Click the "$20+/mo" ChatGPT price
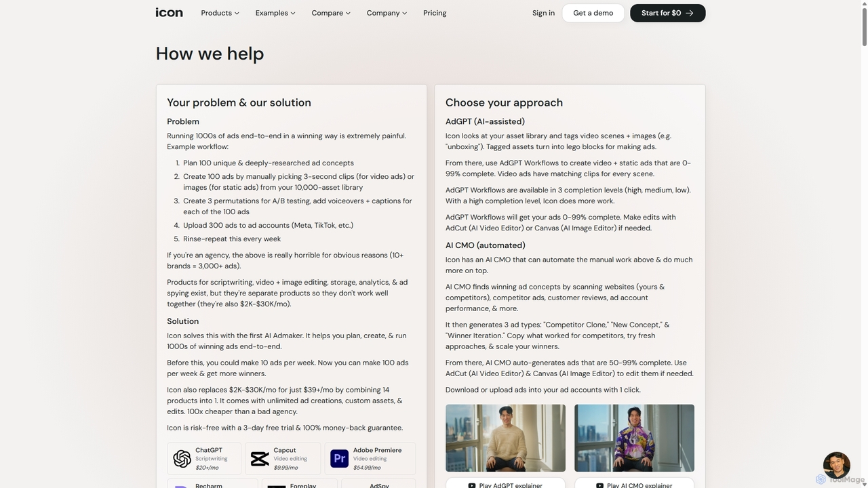868x488 pixels. pos(207,468)
